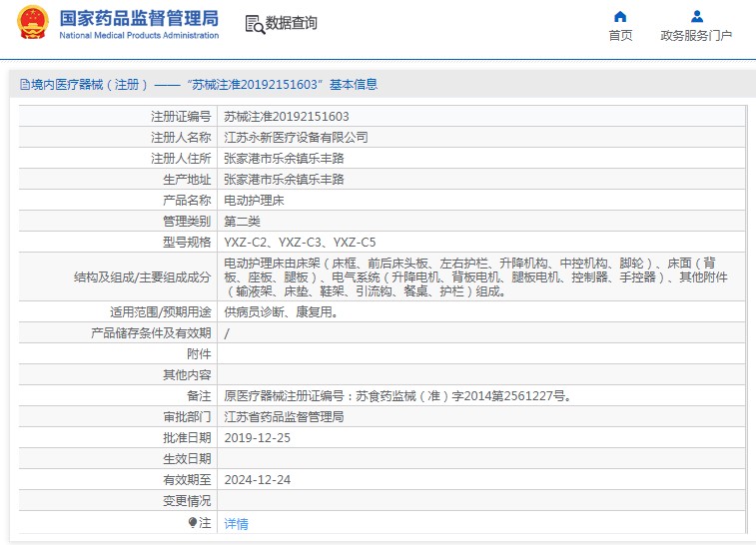
Task: Select 江苏省药品监督管理局 approval department
Action: click(284, 417)
